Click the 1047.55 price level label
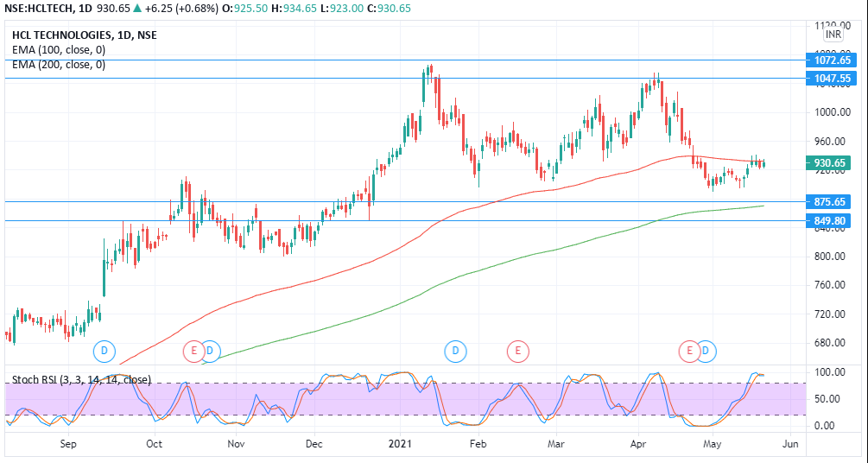This screenshot has width=868, height=463. click(833, 79)
